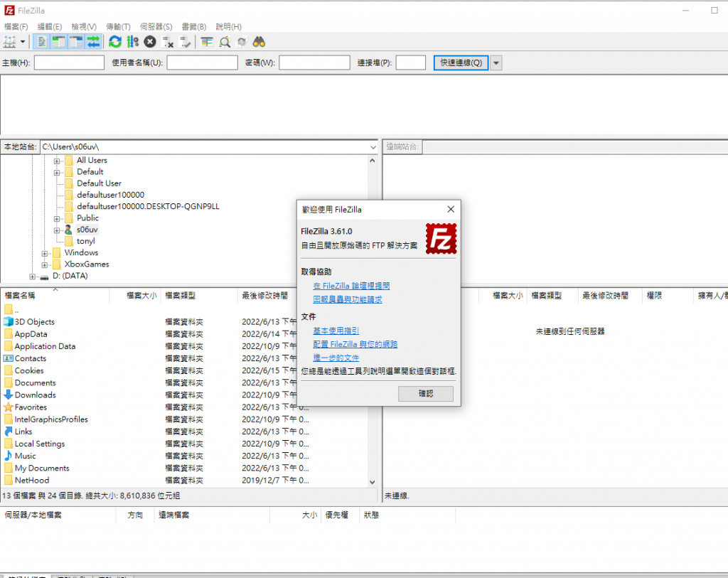This screenshot has width=728, height=578.
Task: Expand the Windows tree node
Action: 45,254
